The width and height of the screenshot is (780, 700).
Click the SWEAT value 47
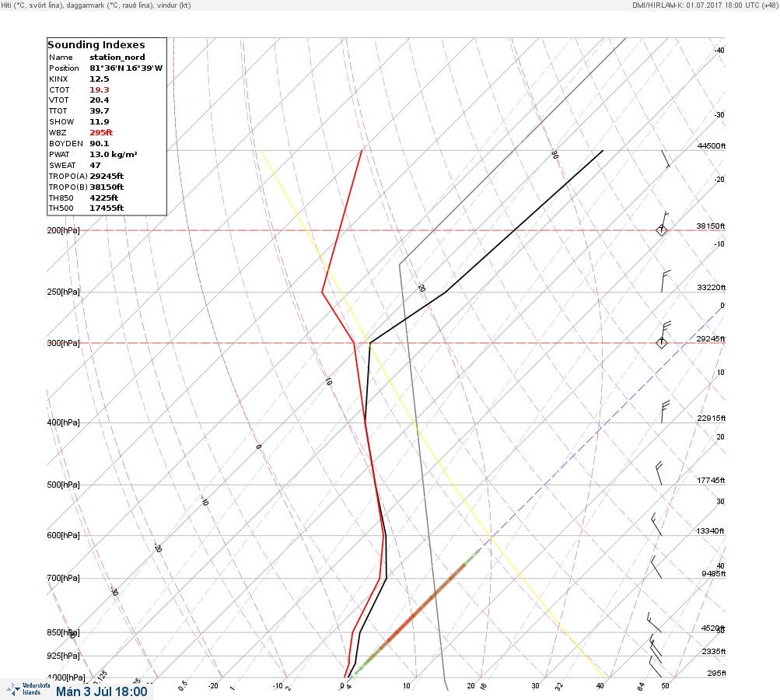click(95, 166)
